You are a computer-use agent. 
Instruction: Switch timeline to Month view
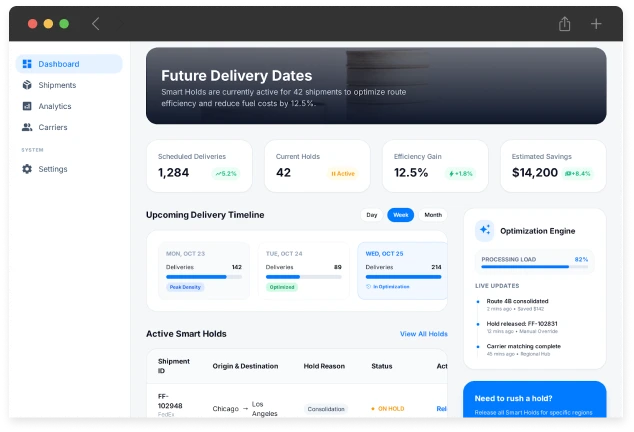coord(433,215)
